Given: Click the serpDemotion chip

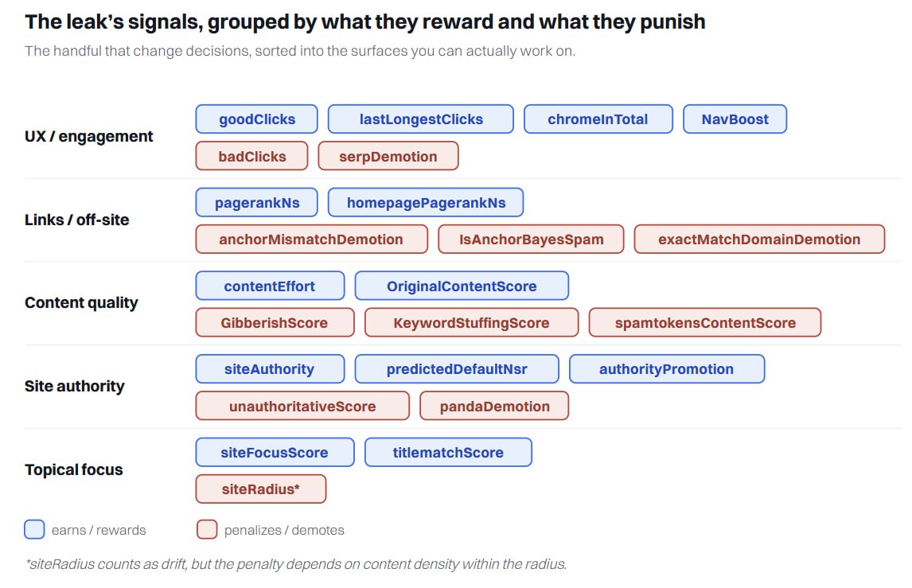Looking at the screenshot, I should click(388, 156).
